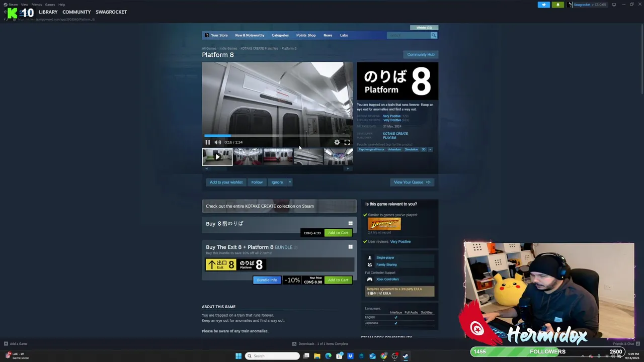
Task: Open the Help menu
Action: click(x=61, y=5)
